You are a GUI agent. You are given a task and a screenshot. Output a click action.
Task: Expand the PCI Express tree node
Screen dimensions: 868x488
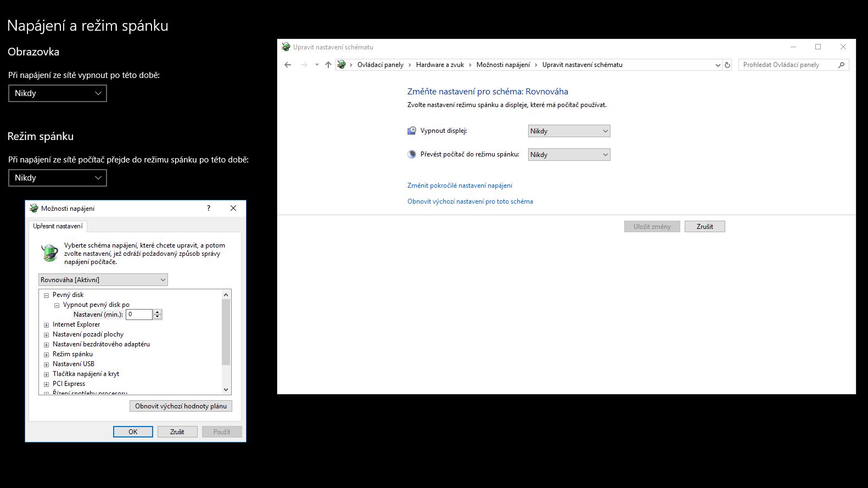coord(47,384)
